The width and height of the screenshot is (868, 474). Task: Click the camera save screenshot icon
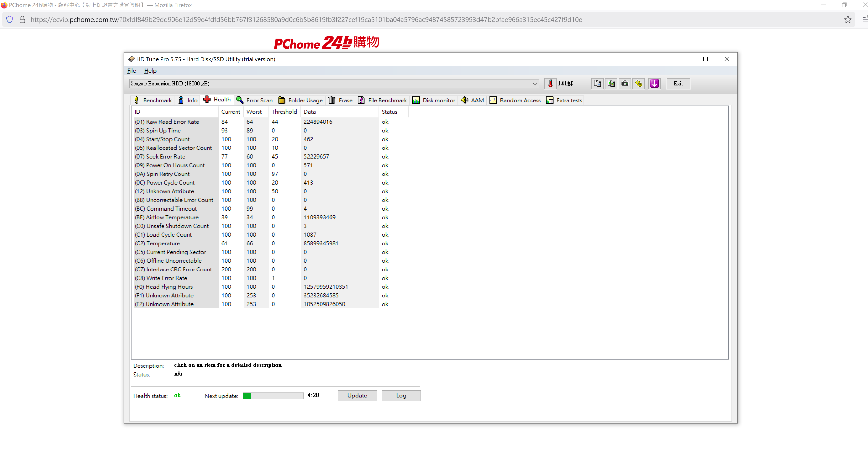625,83
